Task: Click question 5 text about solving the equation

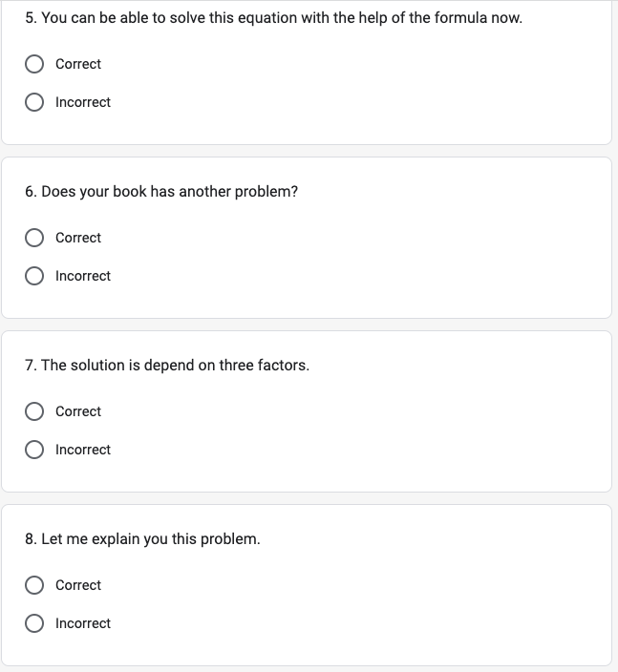Action: coord(273,18)
